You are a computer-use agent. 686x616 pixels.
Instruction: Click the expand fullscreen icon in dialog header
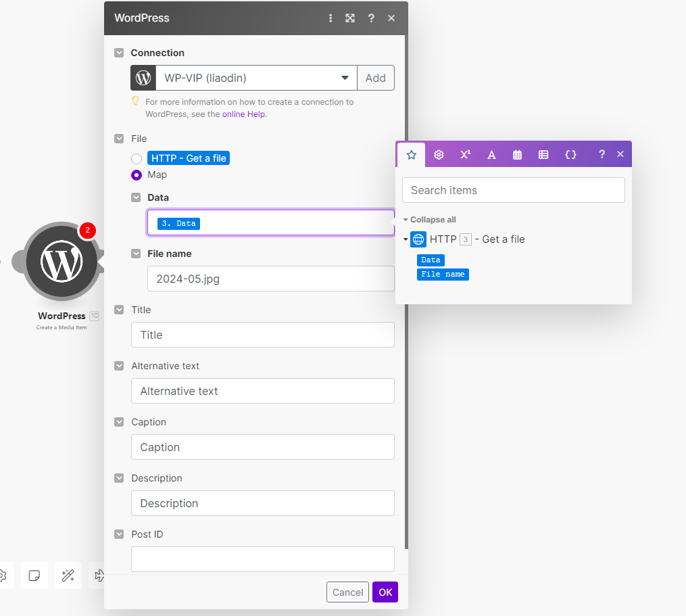(x=350, y=18)
